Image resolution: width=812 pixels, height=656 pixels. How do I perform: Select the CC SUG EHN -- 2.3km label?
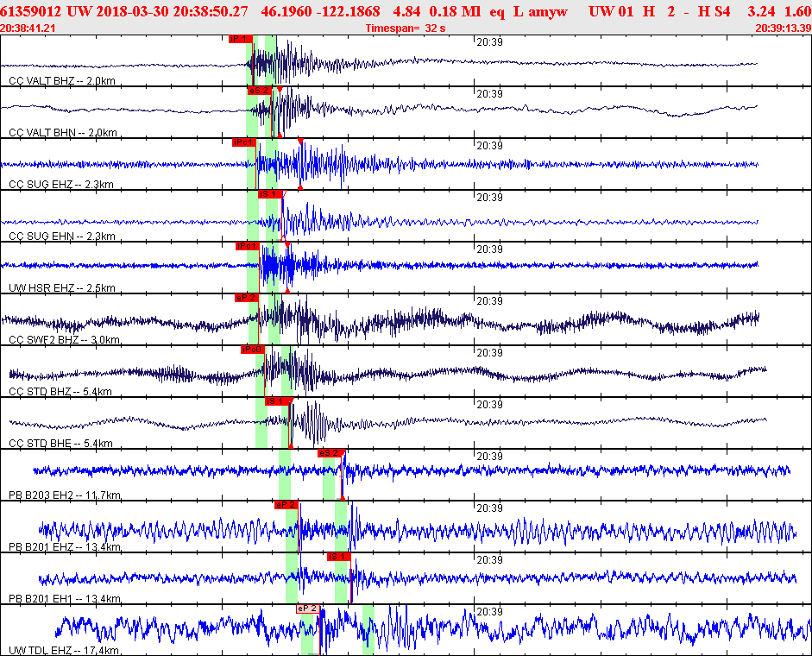tap(62, 237)
